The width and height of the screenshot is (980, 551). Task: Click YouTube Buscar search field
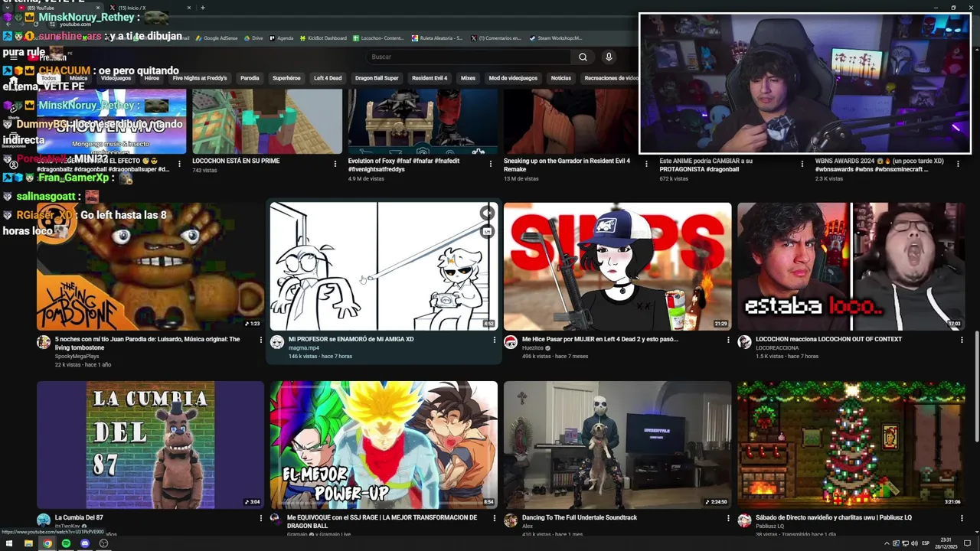468,57
